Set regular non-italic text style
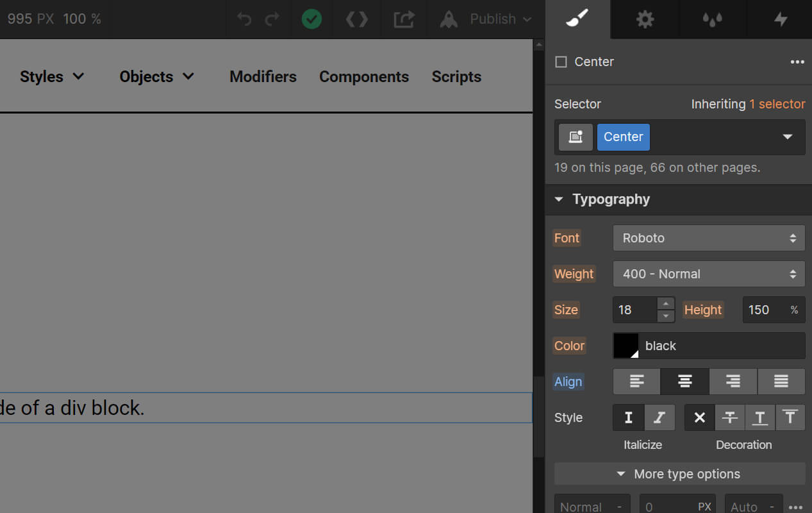Screen dimensions: 812x513 click(x=628, y=417)
